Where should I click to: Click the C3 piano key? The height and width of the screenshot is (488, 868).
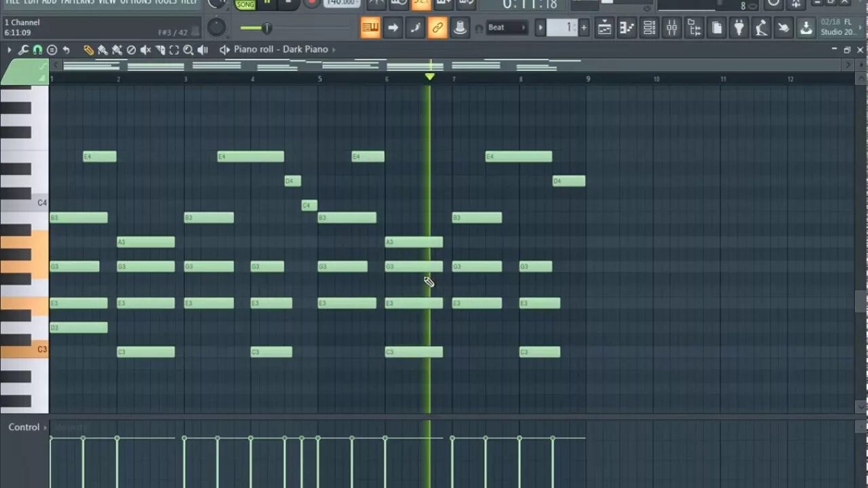(x=24, y=349)
